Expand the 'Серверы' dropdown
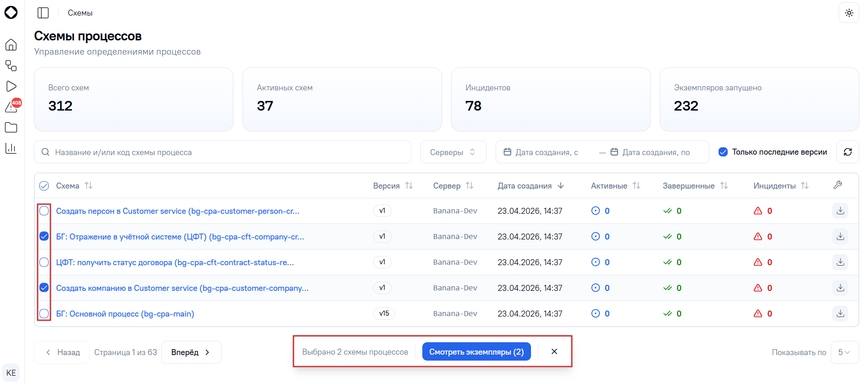This screenshot has width=868, height=384. [x=453, y=152]
